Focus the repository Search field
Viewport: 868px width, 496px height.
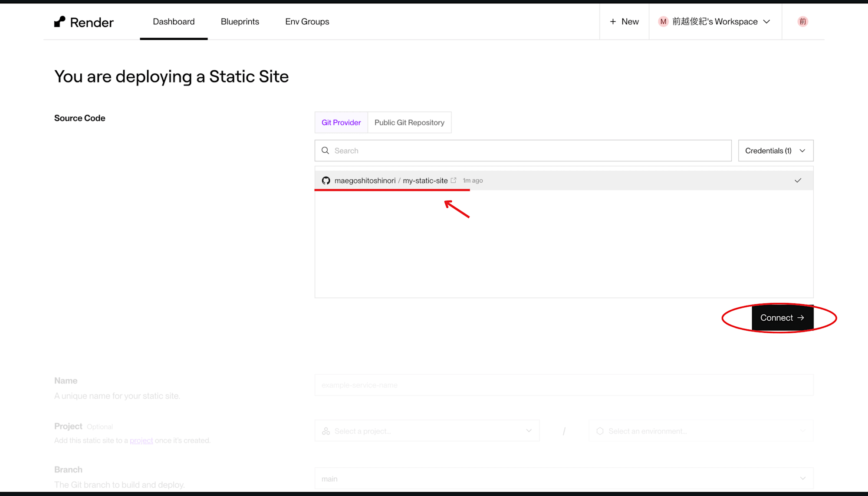pyautogui.click(x=523, y=151)
